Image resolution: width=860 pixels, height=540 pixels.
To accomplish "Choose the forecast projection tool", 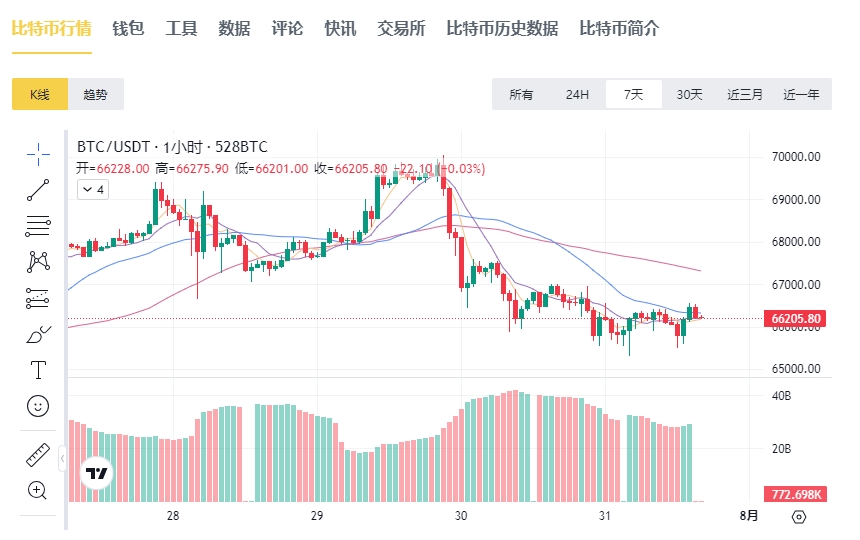I will tap(38, 298).
